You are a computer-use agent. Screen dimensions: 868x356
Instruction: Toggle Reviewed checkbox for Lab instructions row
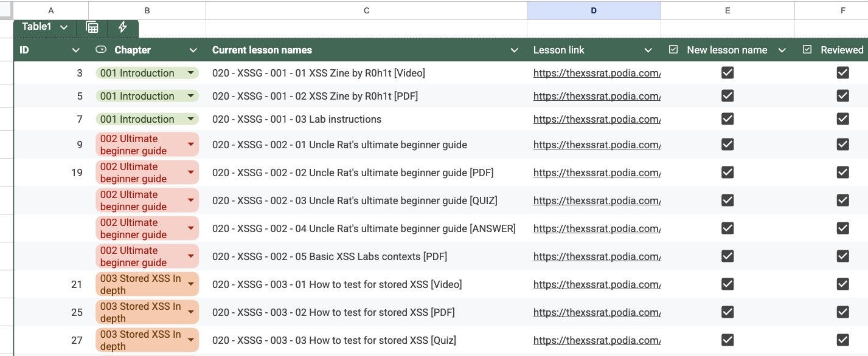[x=842, y=119]
